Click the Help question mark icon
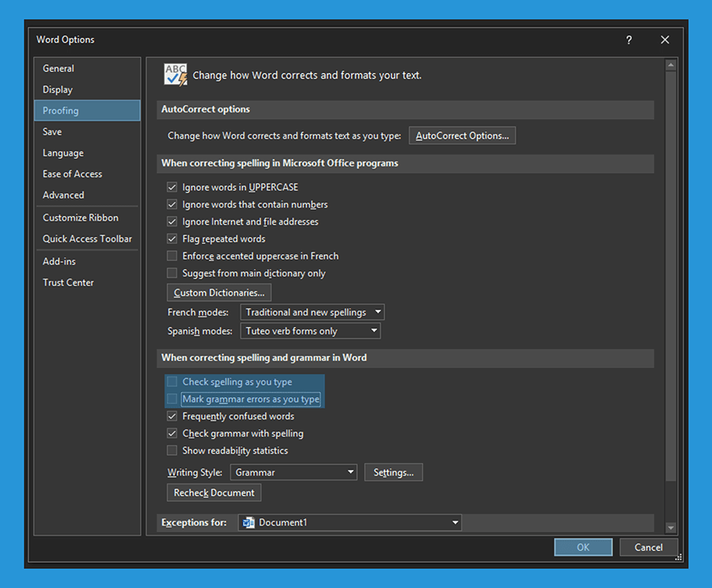Viewport: 712px width, 588px height. pos(628,40)
